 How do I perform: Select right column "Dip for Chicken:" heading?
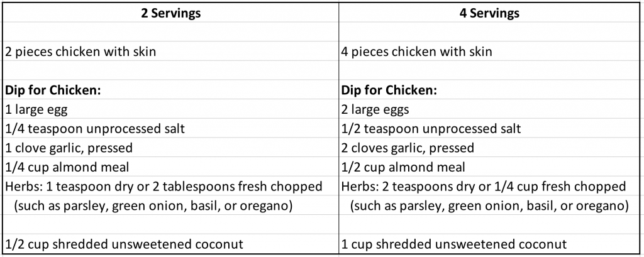click(x=489, y=90)
